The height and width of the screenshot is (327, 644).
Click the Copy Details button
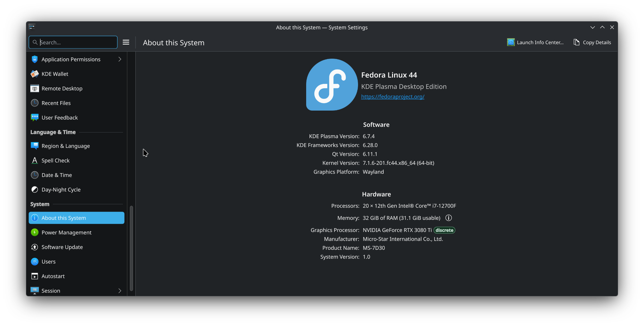click(x=592, y=42)
